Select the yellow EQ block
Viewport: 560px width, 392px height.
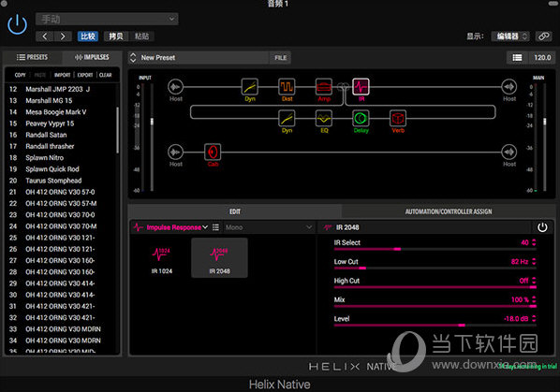point(324,119)
